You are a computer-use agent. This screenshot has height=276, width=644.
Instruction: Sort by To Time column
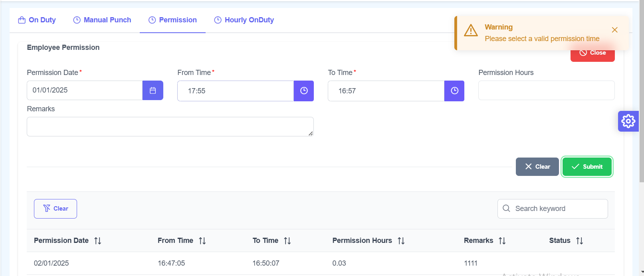coord(287,241)
